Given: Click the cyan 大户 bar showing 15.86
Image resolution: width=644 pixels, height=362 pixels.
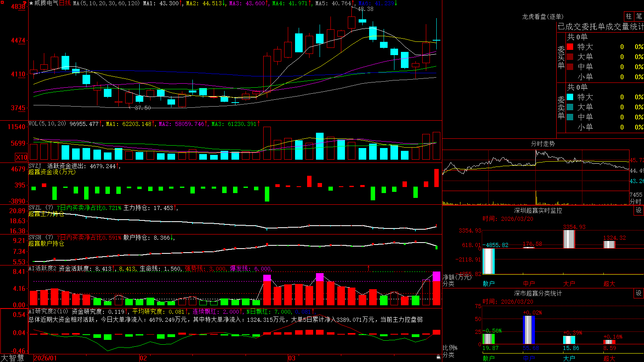Looking at the screenshot, I should [569, 340].
